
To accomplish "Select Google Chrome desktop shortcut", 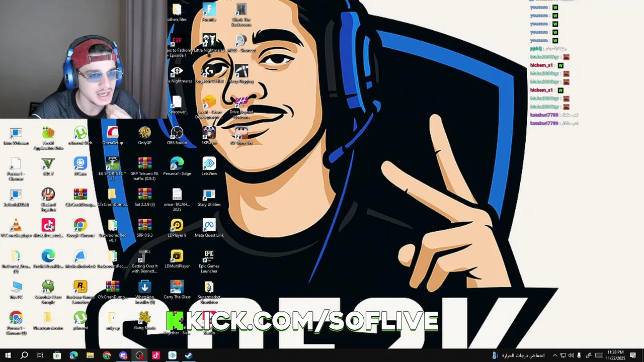I will [x=80, y=229].
